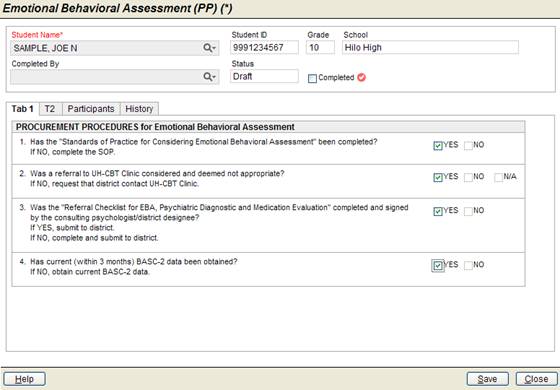This screenshot has width=560, height=390.
Task: Uncheck YES for BASC-2 data question
Action: 438,265
